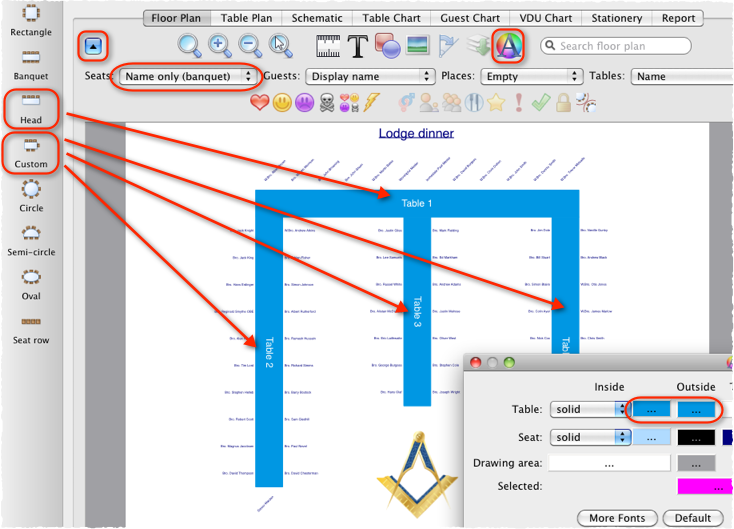Open the Guests 'Display name' dropdown

click(x=370, y=76)
